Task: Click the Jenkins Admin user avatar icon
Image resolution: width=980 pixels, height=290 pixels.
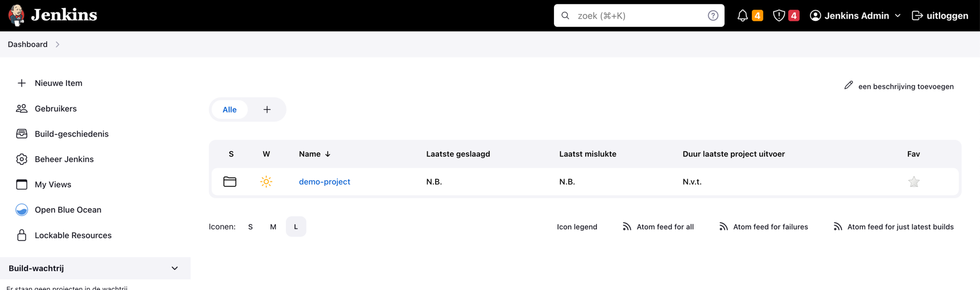Action: 815,15
